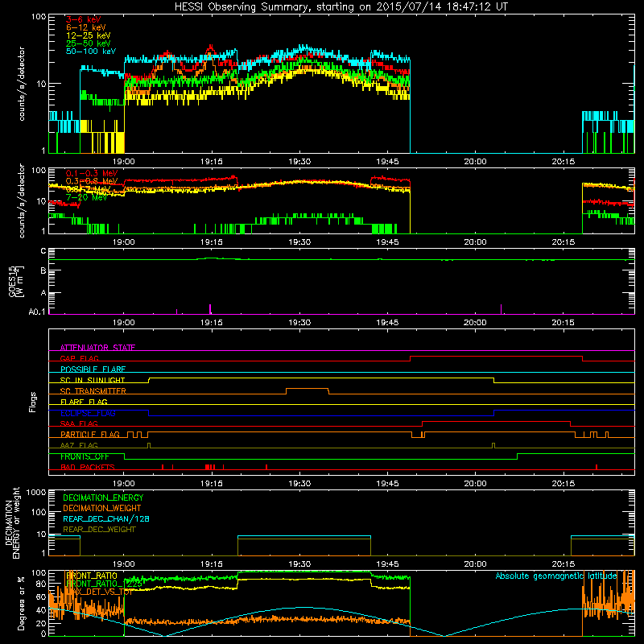Screen dimensions: 644x644
Task: Click the green 7-20 MeV legend label
Action: [x=86, y=197]
